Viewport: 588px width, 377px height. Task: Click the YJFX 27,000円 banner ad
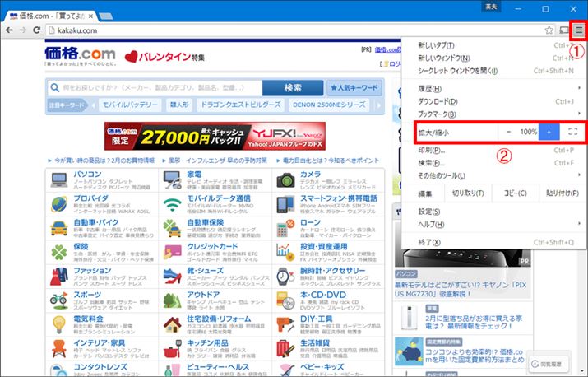coord(215,136)
